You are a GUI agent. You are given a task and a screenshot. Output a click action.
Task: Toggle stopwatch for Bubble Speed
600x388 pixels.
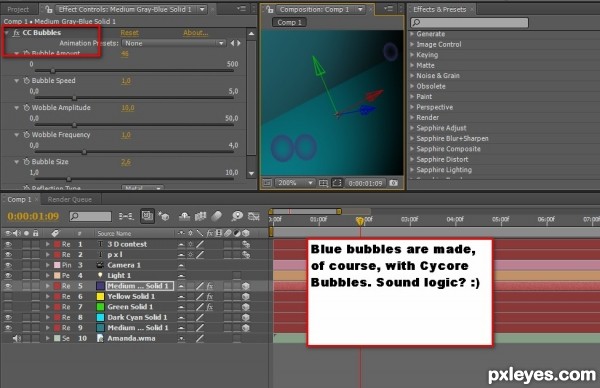[26, 81]
